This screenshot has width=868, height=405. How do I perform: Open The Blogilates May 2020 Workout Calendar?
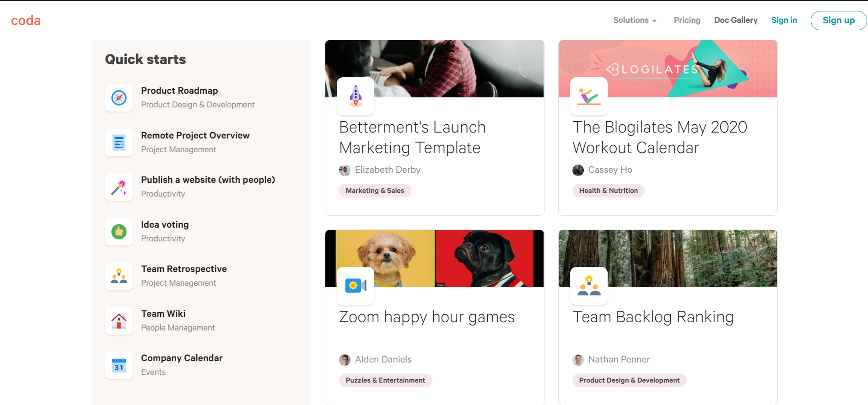660,137
